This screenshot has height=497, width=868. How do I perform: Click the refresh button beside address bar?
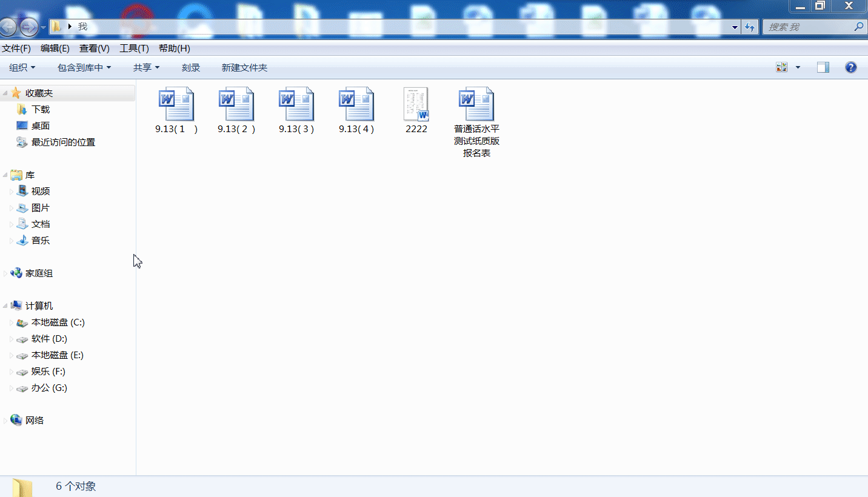750,27
